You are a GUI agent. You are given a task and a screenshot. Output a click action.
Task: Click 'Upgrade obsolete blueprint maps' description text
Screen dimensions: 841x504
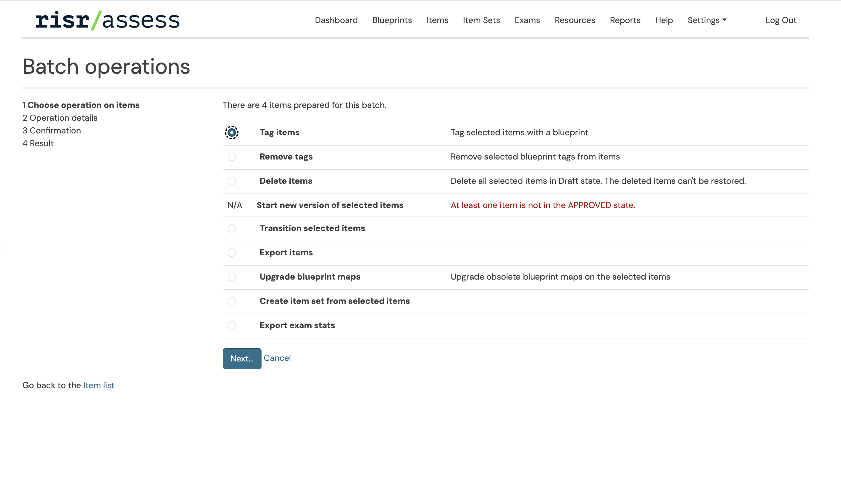pos(560,277)
